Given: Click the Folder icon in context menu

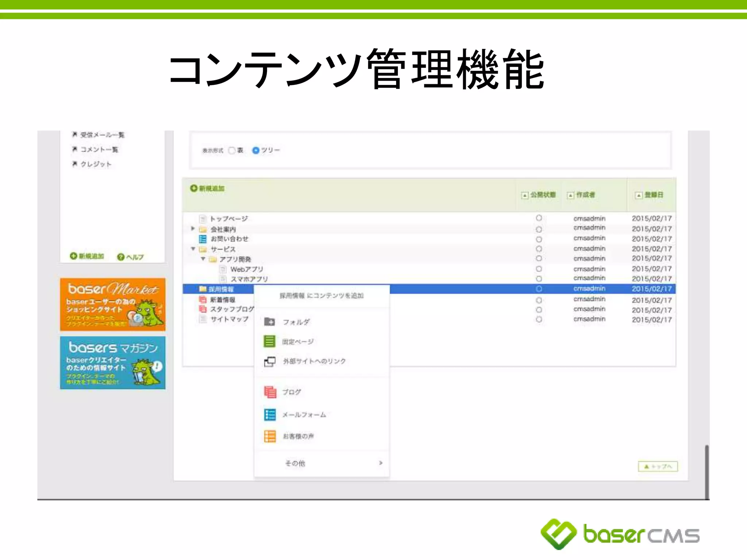Looking at the screenshot, I should [270, 322].
